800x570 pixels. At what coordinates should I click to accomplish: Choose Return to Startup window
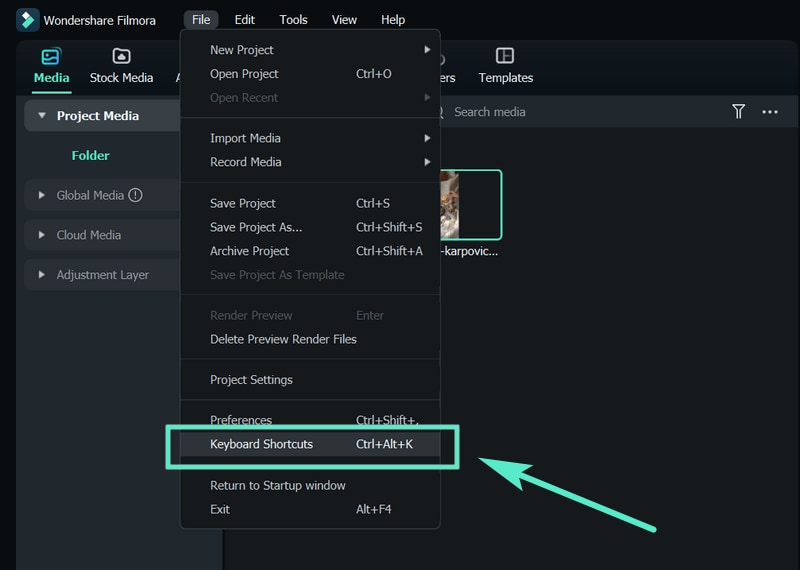tap(310, 485)
